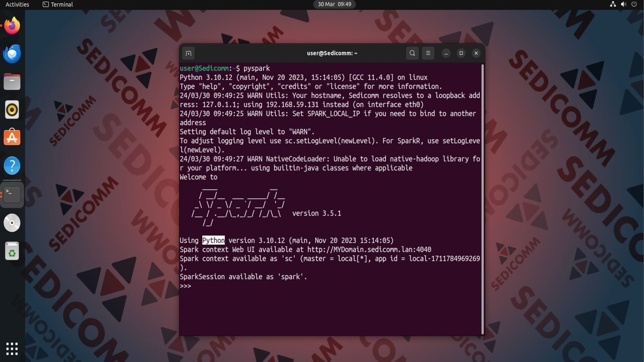Screen dimensions: 644x362
Task: Open the disc drive icon in dock
Action: click(12, 223)
